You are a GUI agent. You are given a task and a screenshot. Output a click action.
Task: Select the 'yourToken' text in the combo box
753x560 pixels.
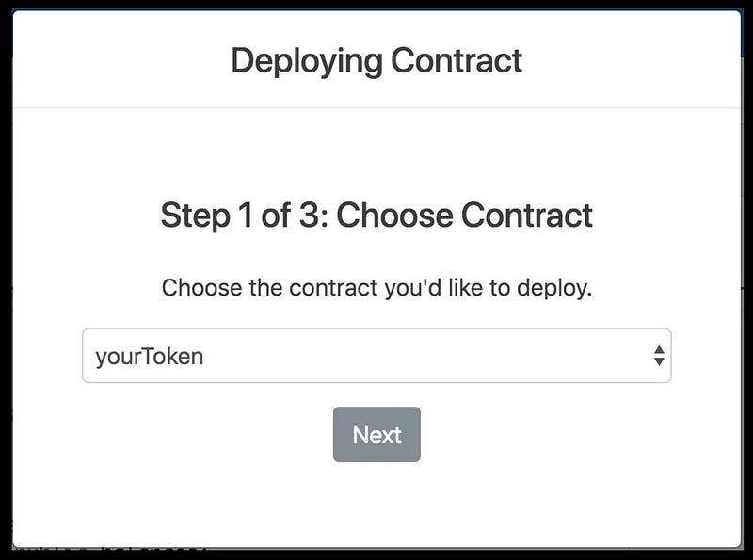pyautogui.click(x=150, y=357)
